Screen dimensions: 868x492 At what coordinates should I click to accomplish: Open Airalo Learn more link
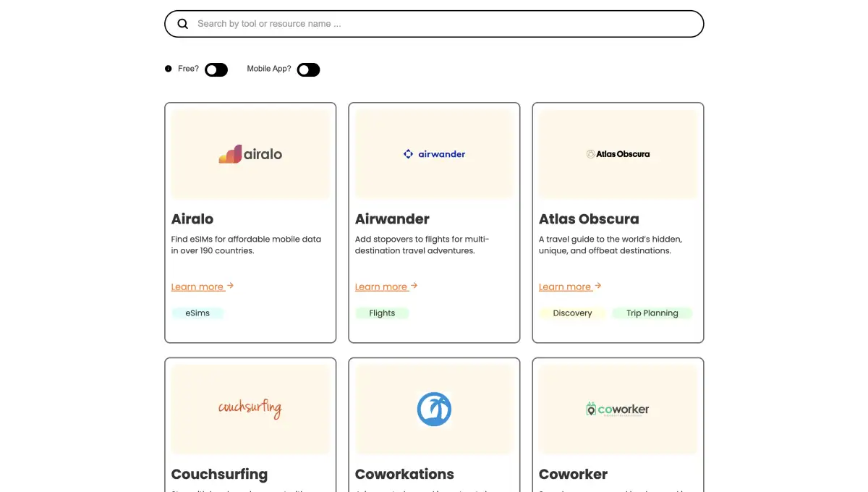coord(203,287)
